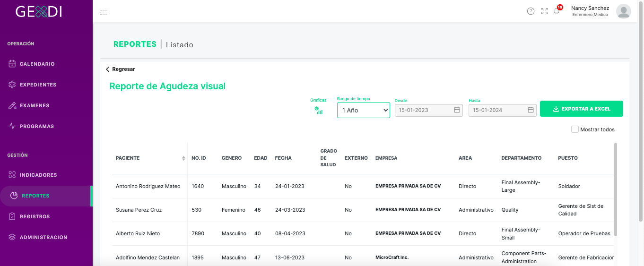Open the GEXDI logo home
644x266 pixels.
click(39, 11)
